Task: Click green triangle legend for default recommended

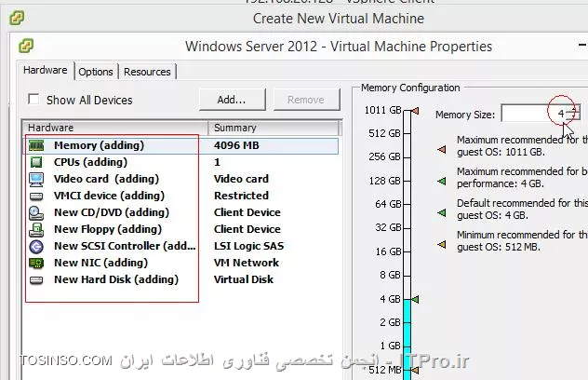Action: (442, 213)
